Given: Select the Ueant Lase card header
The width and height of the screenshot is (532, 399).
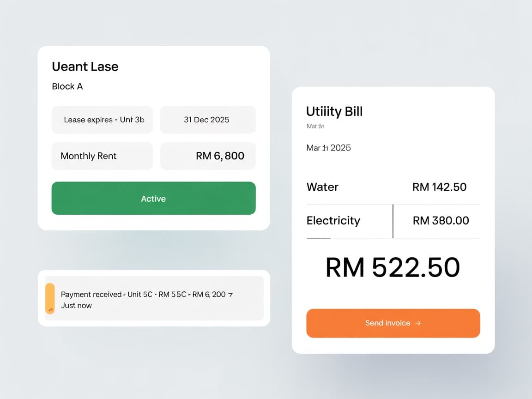Looking at the screenshot, I should (85, 66).
